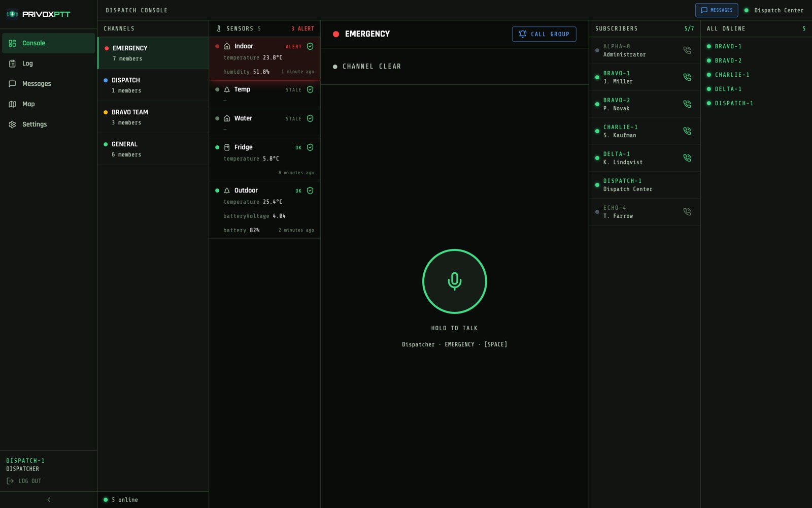Screen dimensions: 812x508
Task: Click the Indoor sensor shield icon
Action: 310,46
